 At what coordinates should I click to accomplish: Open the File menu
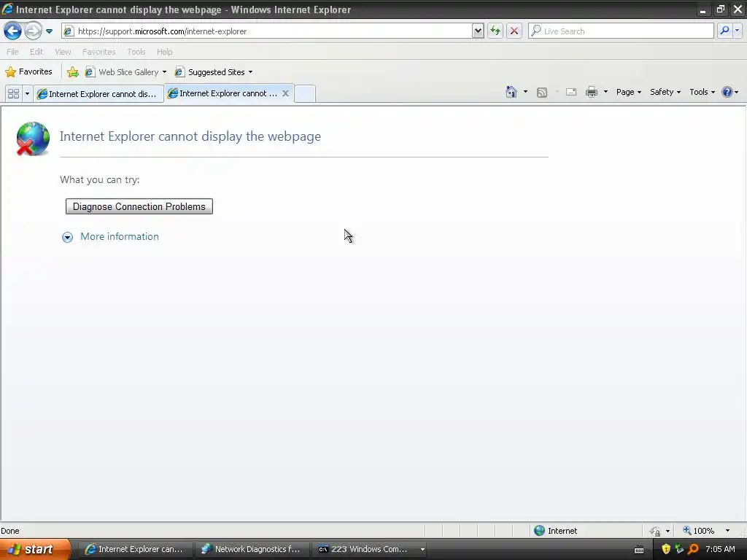[x=12, y=52]
